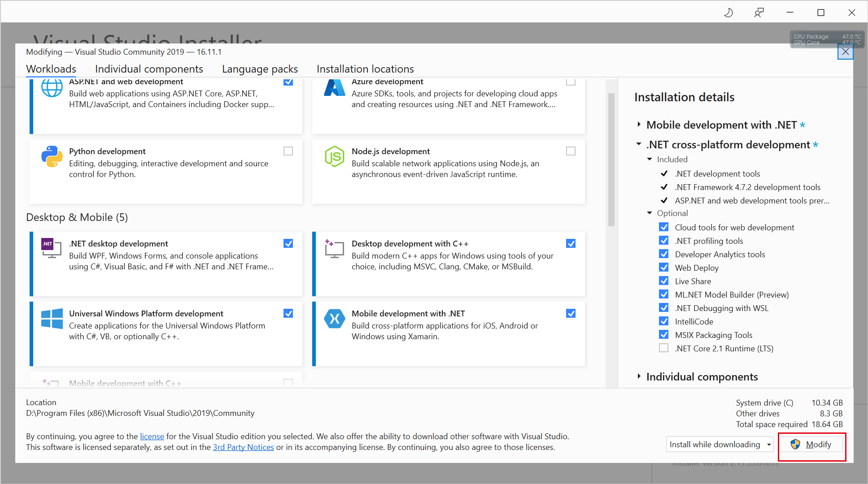Switch to the Language packs tab

[x=260, y=69]
